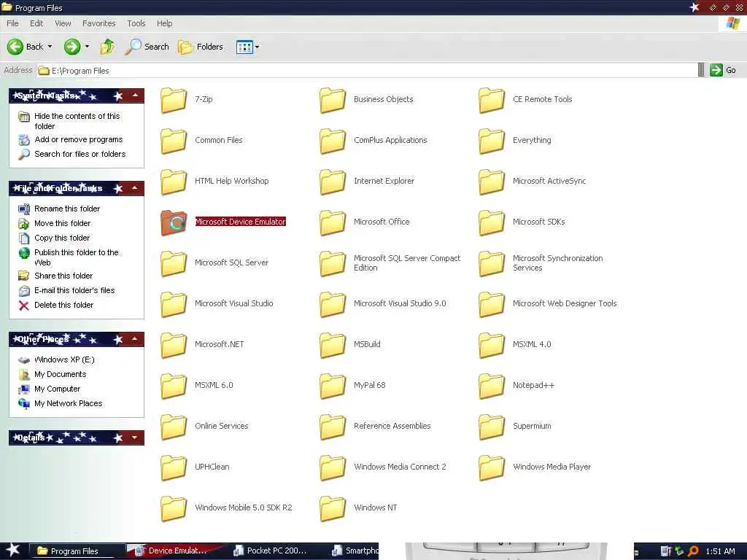
Task: Click the MyPal 68 folder name
Action: tap(369, 385)
